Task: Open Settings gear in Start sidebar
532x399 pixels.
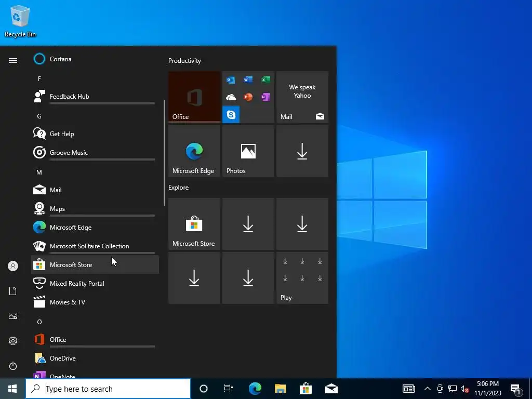Action: coord(13,341)
